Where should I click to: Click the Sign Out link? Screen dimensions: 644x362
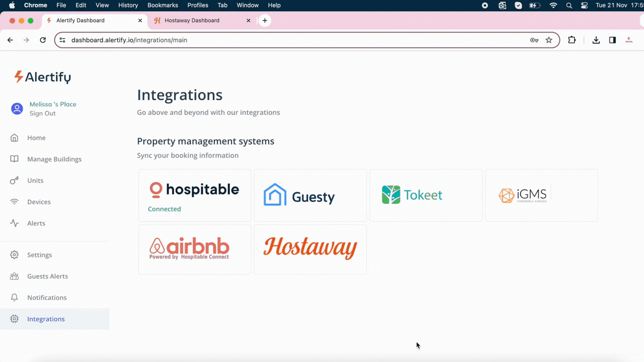(x=42, y=113)
